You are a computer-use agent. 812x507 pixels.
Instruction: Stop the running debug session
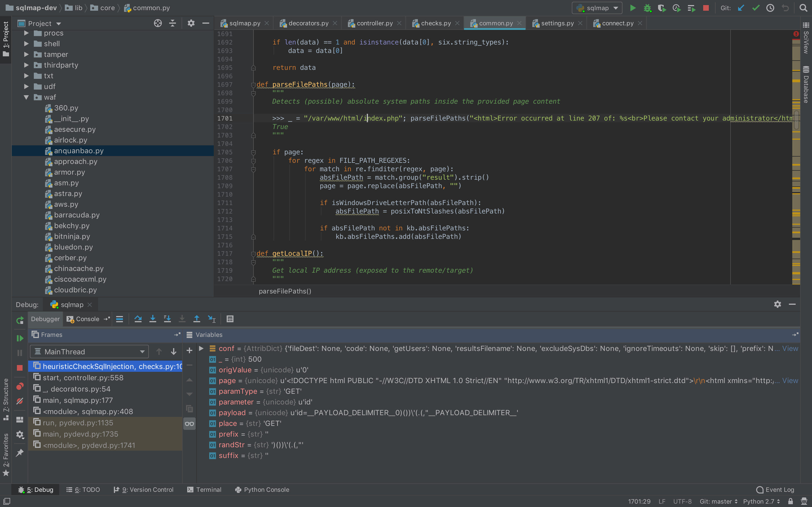coord(20,368)
